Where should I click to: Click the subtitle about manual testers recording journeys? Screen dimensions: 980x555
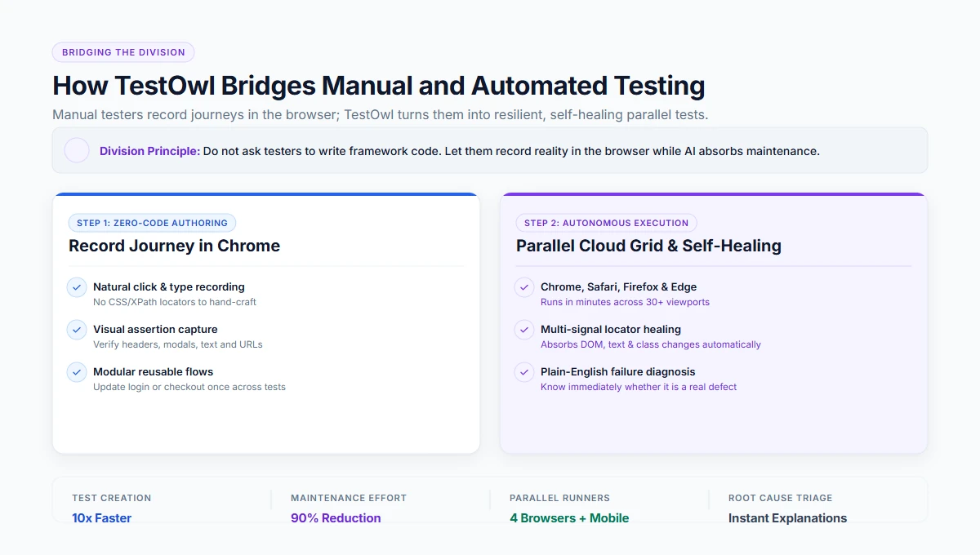[381, 115]
